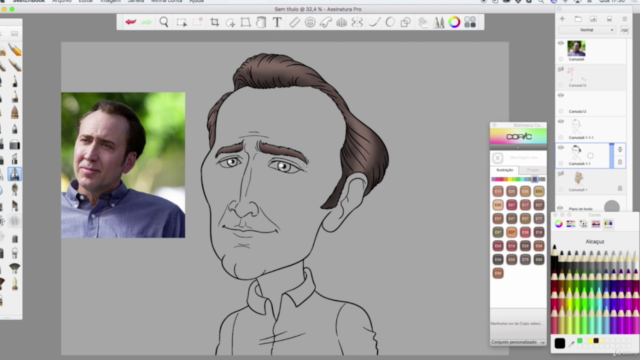The width and height of the screenshot is (640, 360).
Task: Open the Copic Library toolbar icon
Action: pos(470,22)
